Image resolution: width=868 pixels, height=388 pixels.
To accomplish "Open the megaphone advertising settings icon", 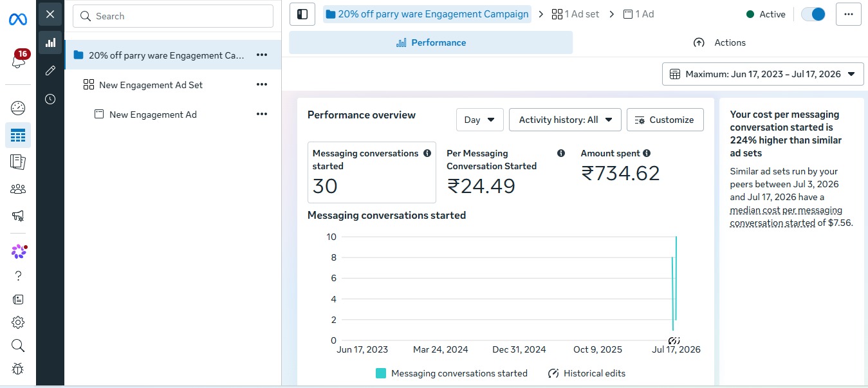I will click(x=18, y=216).
